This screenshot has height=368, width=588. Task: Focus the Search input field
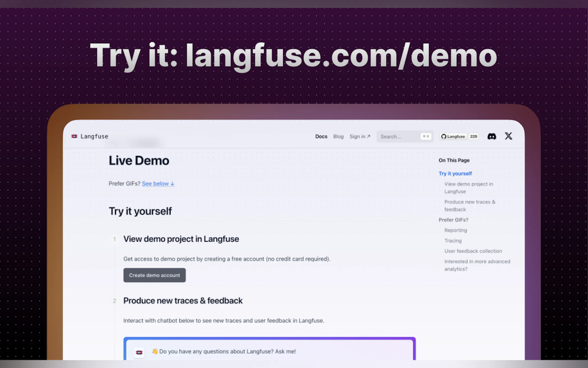coord(399,136)
